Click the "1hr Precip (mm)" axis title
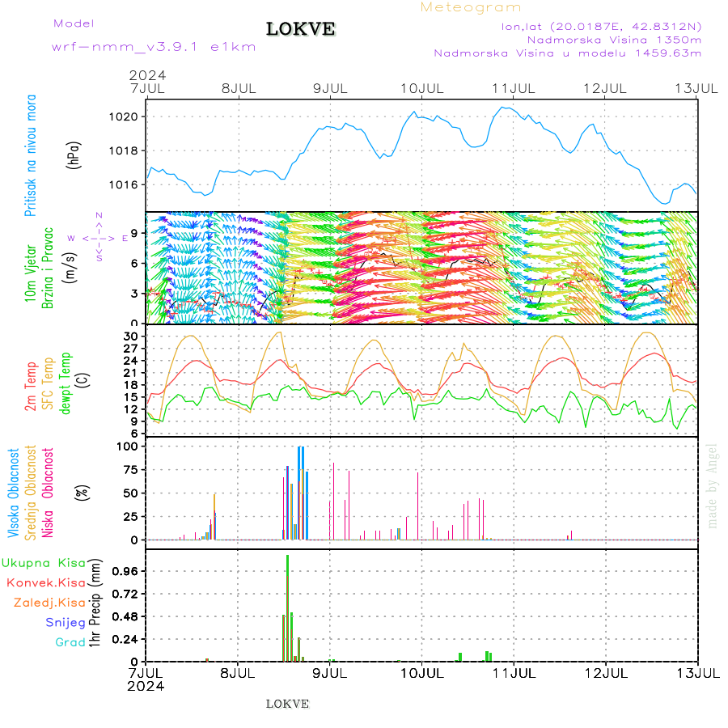The image size is (728, 728). coord(95,603)
